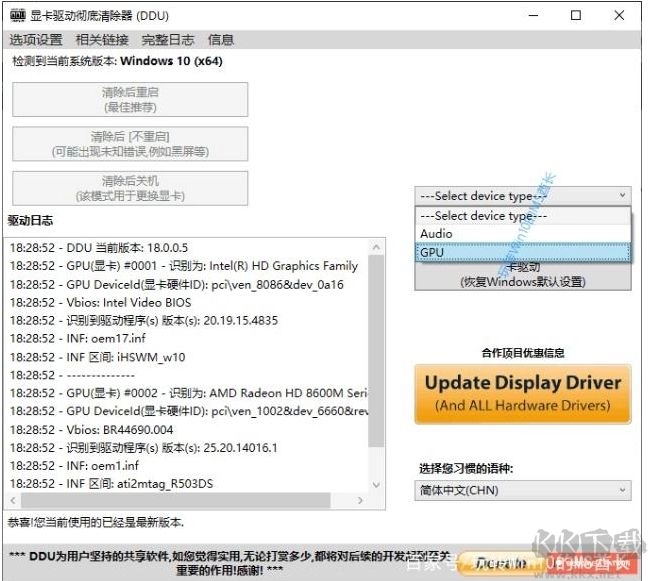
Task: Open the 选项设置 menu
Action: click(36, 40)
